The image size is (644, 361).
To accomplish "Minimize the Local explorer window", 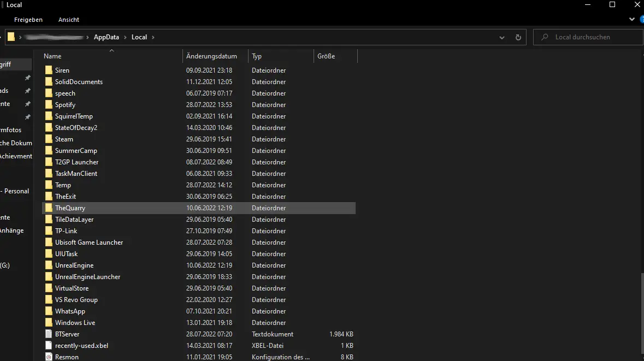I will pos(588,4).
